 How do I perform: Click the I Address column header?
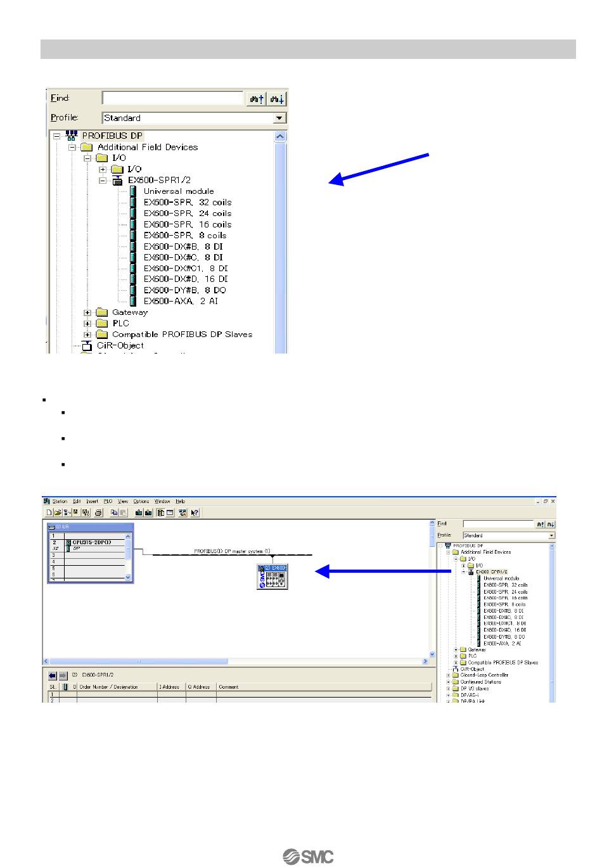[x=171, y=687]
